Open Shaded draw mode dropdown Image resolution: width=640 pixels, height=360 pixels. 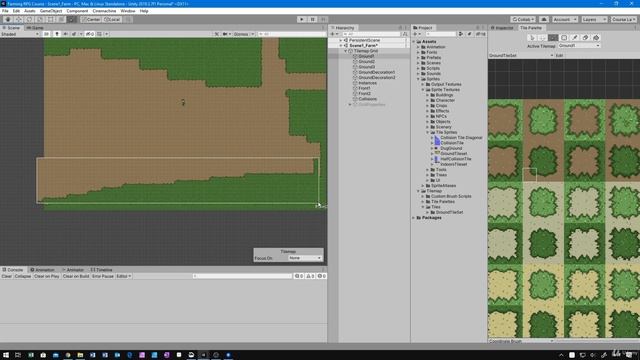(20, 34)
